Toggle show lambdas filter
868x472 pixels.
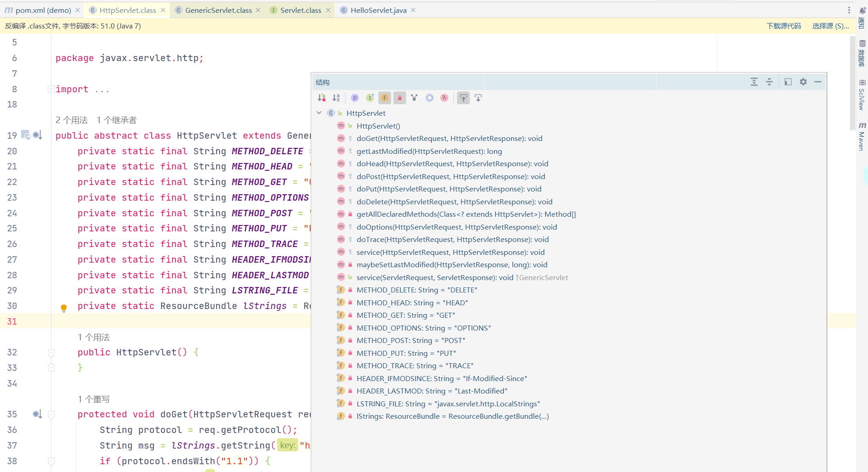444,98
